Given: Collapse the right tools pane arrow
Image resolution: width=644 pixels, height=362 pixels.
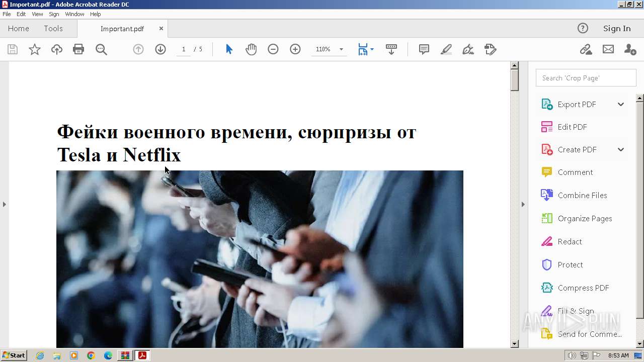Looking at the screenshot, I should coord(523,204).
